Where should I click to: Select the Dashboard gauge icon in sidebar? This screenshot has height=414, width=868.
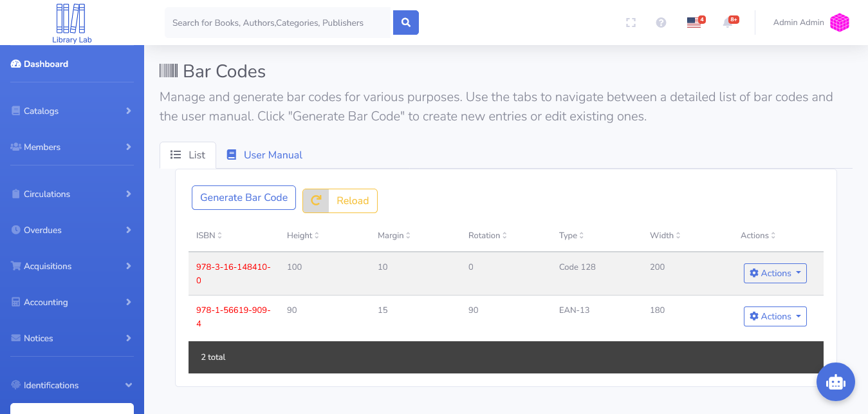coord(15,63)
